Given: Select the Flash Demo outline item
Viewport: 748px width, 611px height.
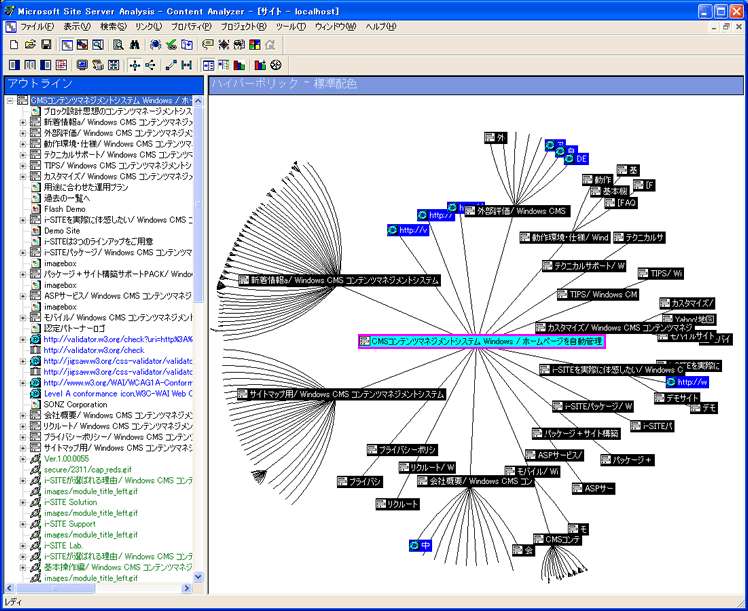Looking at the screenshot, I should 64,209.
